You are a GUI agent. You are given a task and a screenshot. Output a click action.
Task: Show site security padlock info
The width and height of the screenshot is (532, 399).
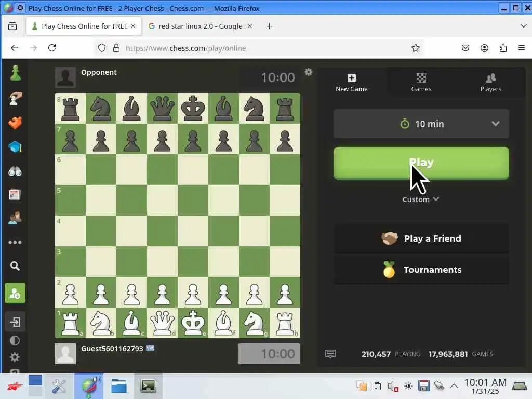pos(116,48)
